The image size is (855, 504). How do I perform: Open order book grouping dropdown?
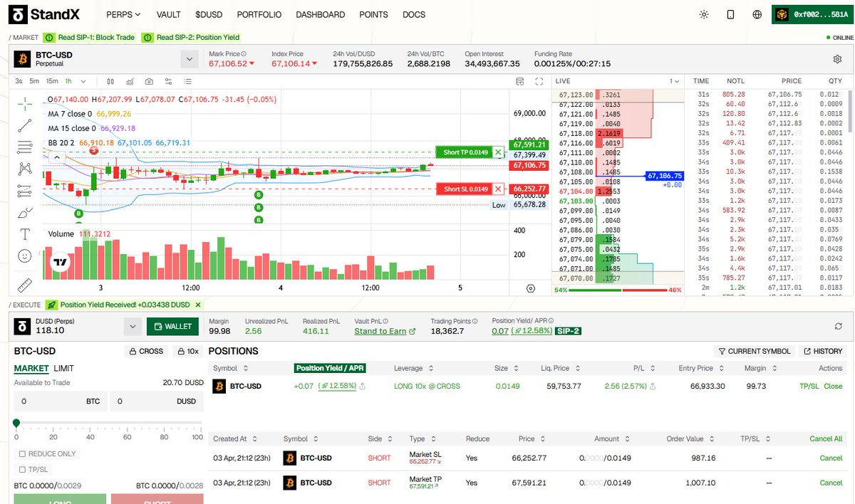tap(673, 81)
